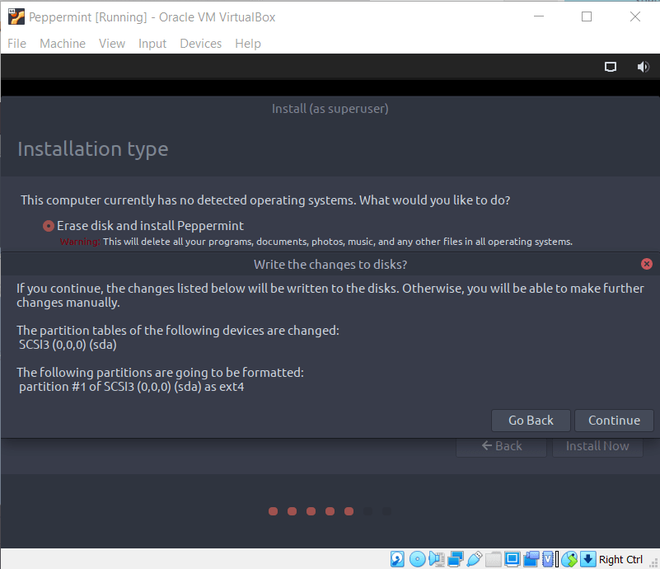Click the audio status icon in status bar
The height and width of the screenshot is (569, 660).
pyautogui.click(x=436, y=559)
